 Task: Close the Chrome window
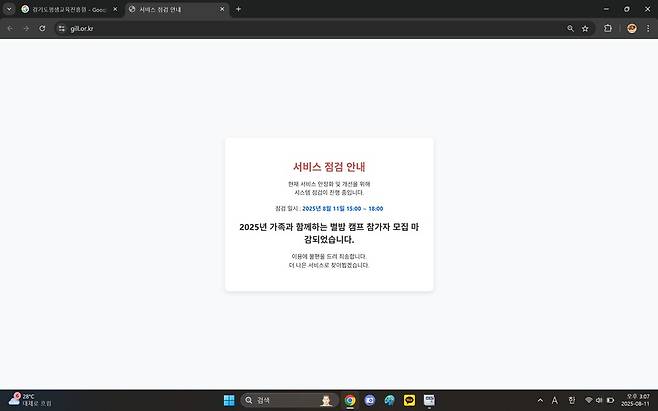coord(648,9)
